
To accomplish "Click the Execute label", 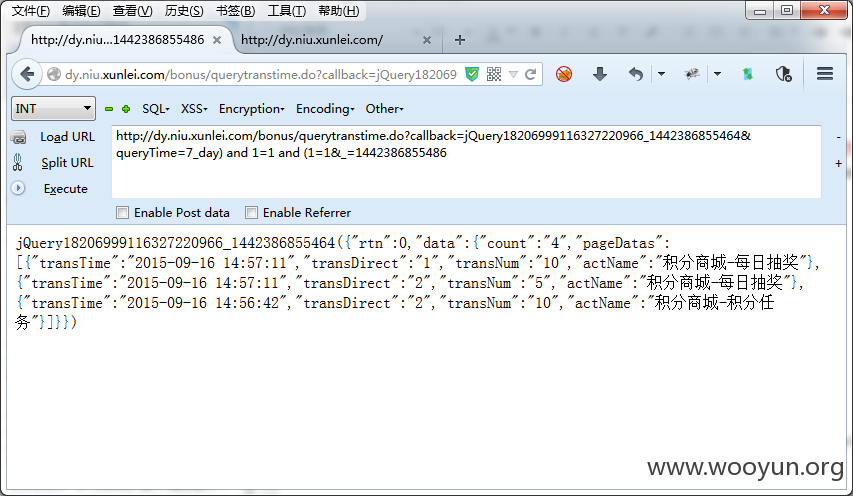I will pyautogui.click(x=65, y=189).
